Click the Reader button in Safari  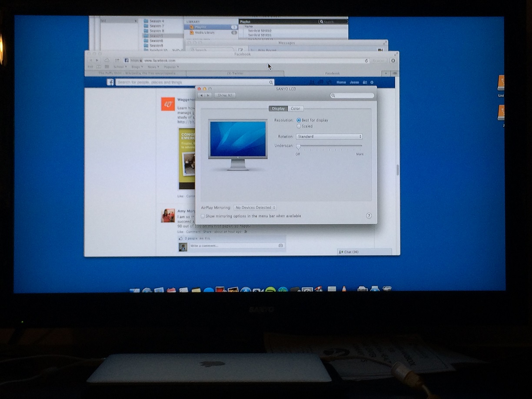[x=378, y=61]
